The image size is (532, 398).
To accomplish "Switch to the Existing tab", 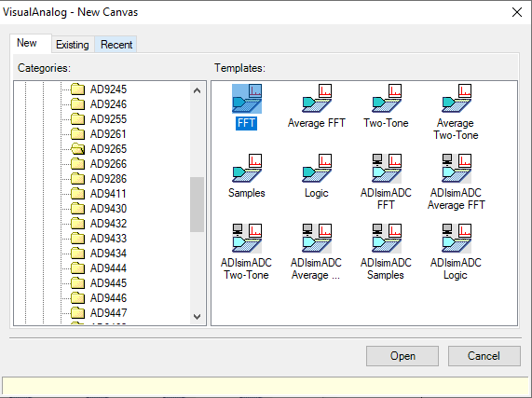I will click(x=73, y=45).
